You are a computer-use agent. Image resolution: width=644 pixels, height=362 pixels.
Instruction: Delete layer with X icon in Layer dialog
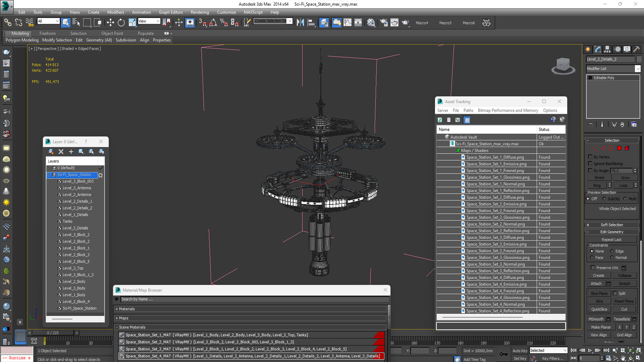[x=61, y=152]
